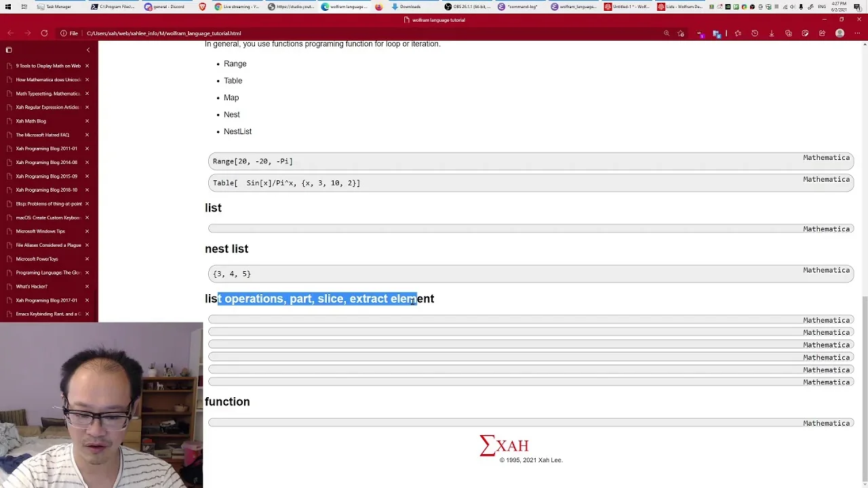Open OBS from the Windows taskbar
Screen dimensions: 868x488
coord(468,7)
